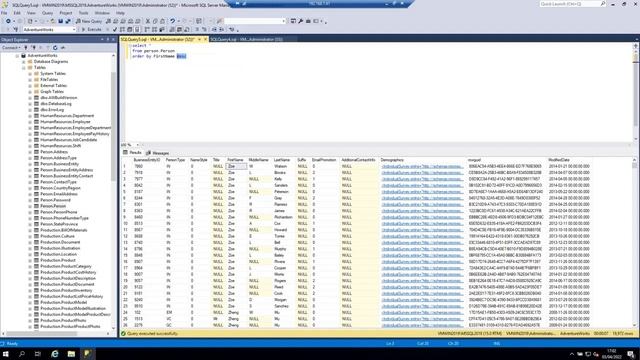
Task: Click the Parse checkmark icon
Action: [115, 29]
